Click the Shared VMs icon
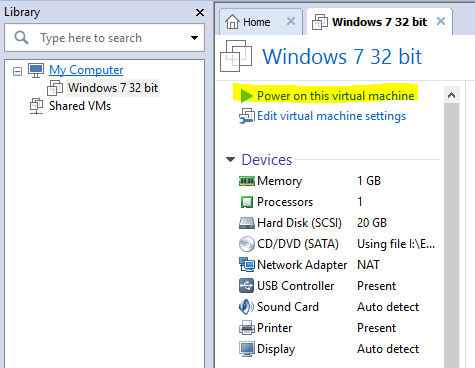The image size is (475, 368). [36, 106]
